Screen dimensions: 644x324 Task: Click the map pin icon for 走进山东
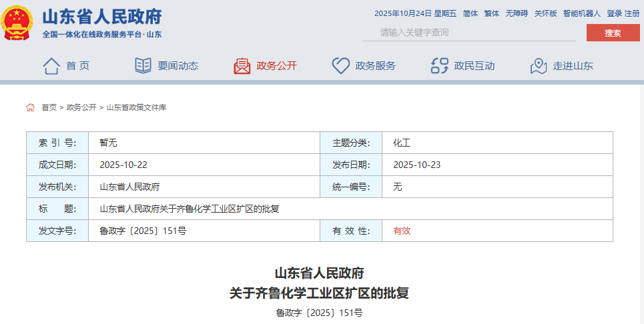538,66
